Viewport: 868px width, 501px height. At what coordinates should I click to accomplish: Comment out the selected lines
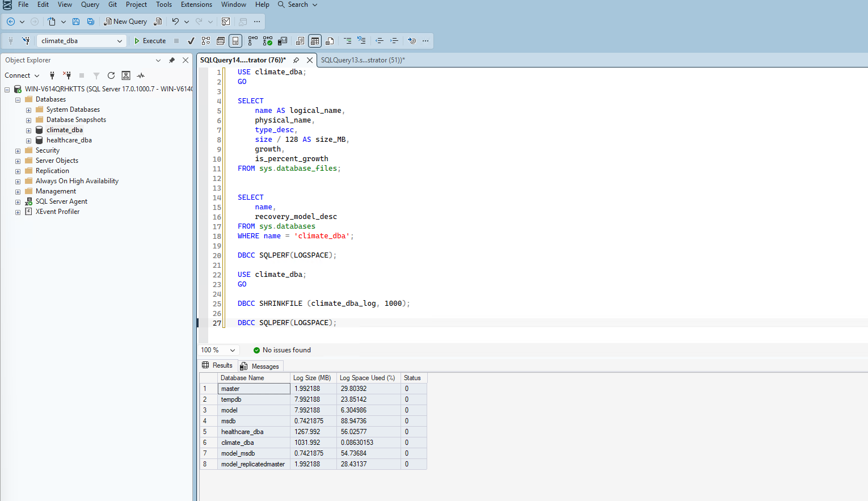point(348,41)
